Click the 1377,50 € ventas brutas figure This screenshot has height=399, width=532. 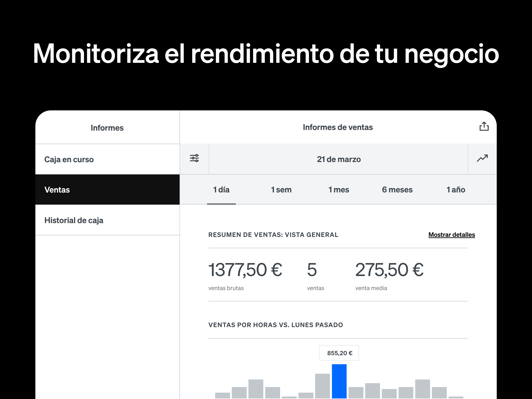pyautogui.click(x=245, y=270)
